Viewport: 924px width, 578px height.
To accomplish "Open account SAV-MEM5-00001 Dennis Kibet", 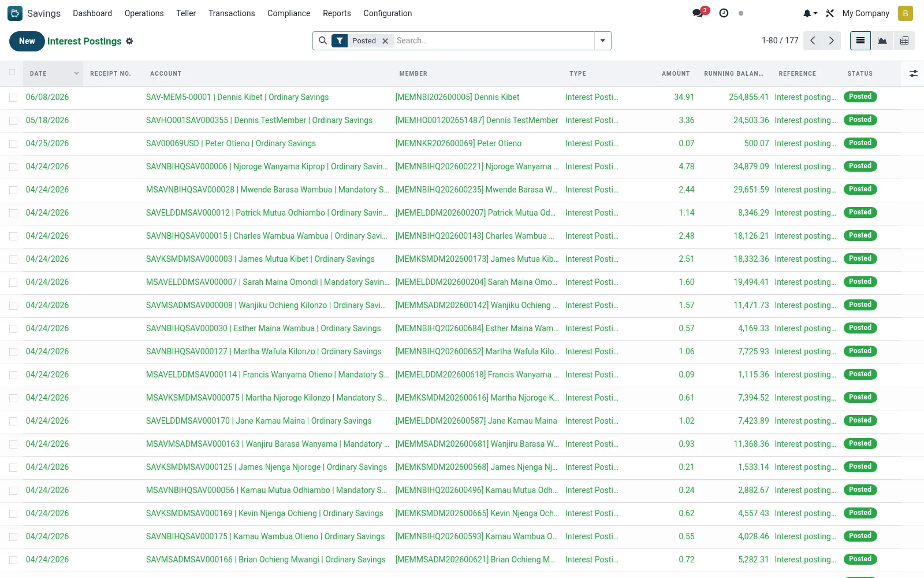I will (x=237, y=97).
